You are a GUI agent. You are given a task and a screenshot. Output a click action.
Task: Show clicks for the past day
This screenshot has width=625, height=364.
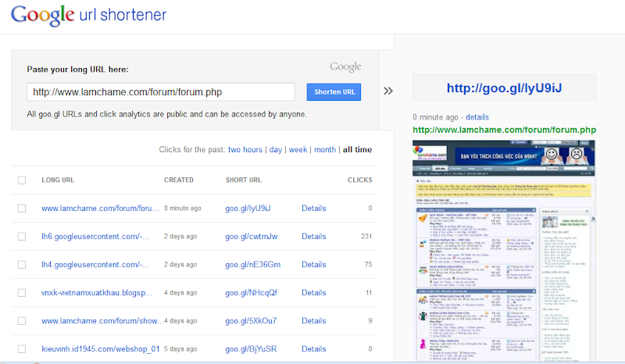tap(276, 150)
